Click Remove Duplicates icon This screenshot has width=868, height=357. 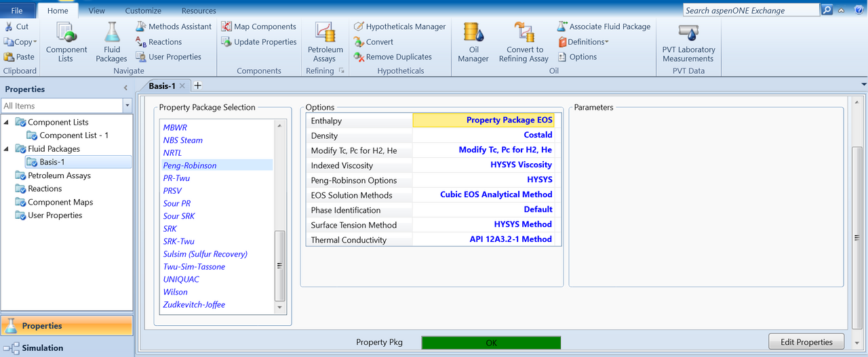pyautogui.click(x=359, y=57)
